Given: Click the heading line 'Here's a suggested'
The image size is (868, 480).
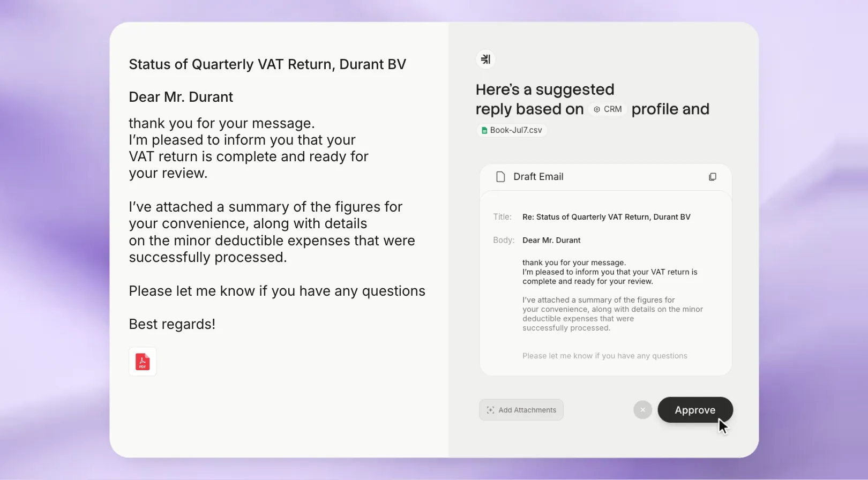Looking at the screenshot, I should (545, 89).
